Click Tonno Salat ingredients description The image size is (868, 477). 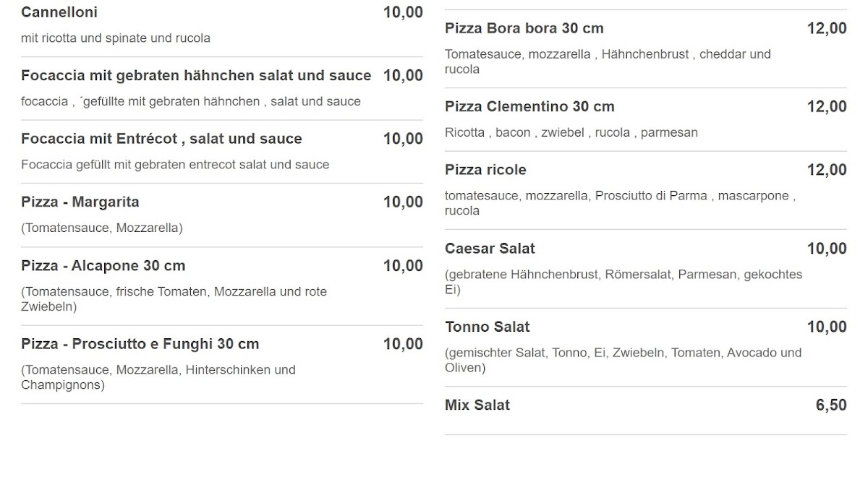pyautogui.click(x=624, y=361)
